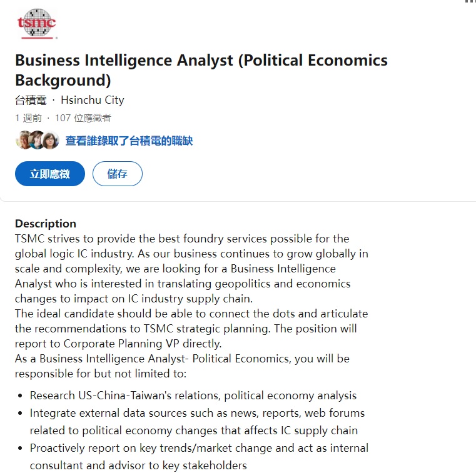476x473 pixels.
Task: Click the TSMC company logo
Action: [x=37, y=23]
